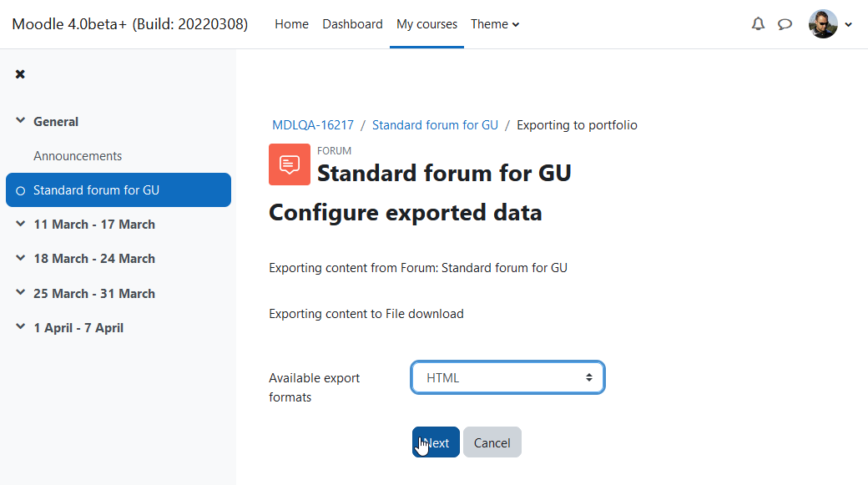
Task: Open Announcements in the course index
Action: pos(78,156)
